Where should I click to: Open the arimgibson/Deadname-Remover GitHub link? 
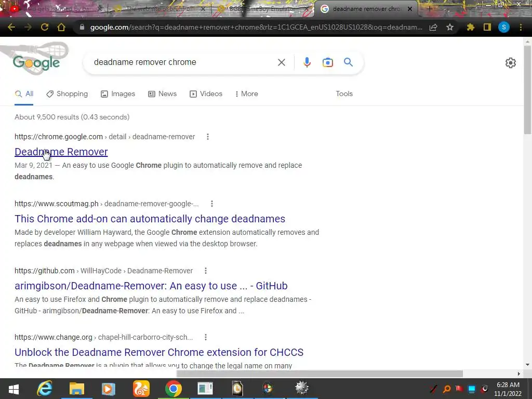[151, 286]
